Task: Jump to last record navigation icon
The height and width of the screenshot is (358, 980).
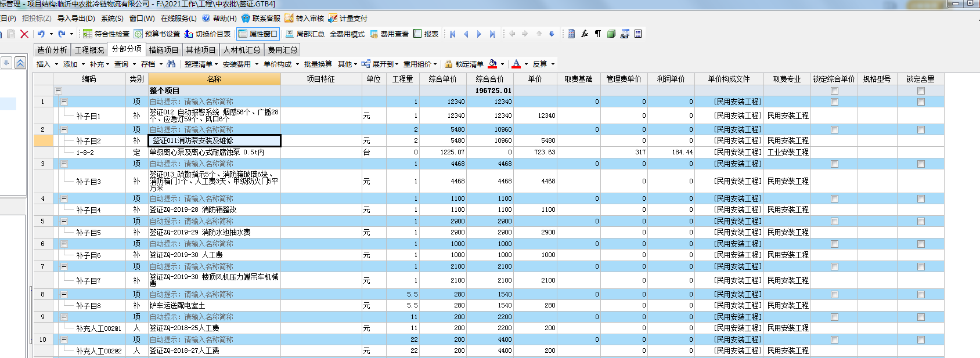Action: [492, 34]
